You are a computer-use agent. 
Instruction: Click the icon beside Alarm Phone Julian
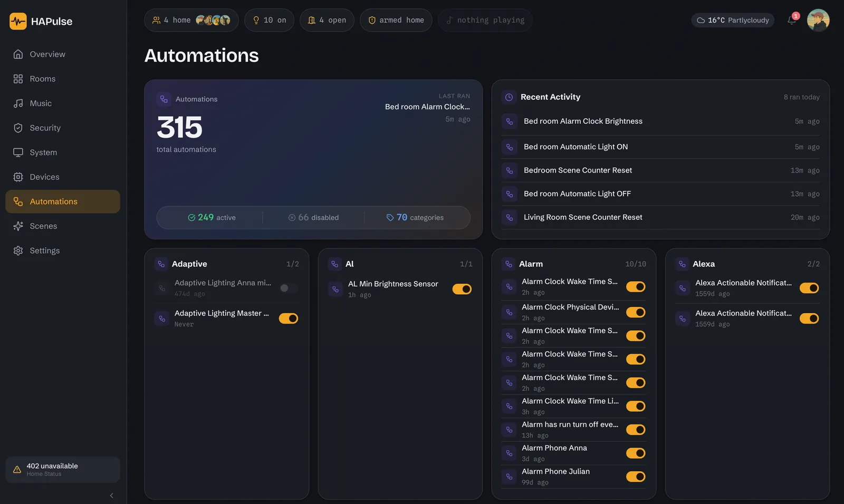click(509, 477)
